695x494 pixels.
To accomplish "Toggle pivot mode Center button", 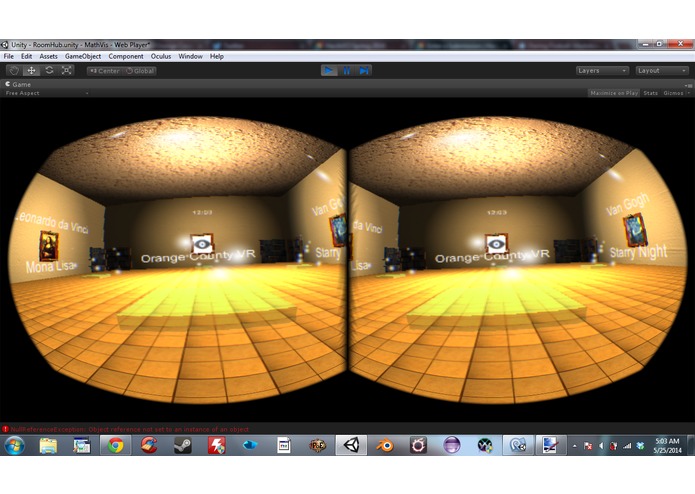I will pos(105,71).
